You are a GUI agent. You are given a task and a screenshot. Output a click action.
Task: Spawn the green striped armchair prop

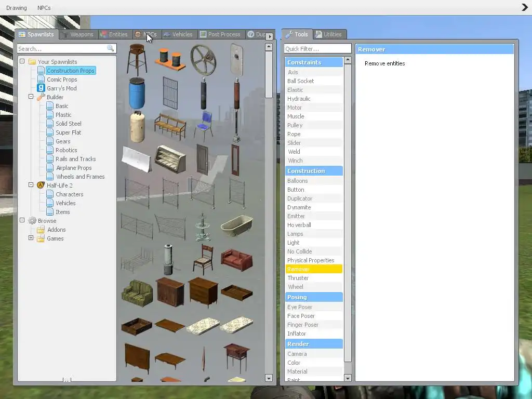[x=137, y=293]
